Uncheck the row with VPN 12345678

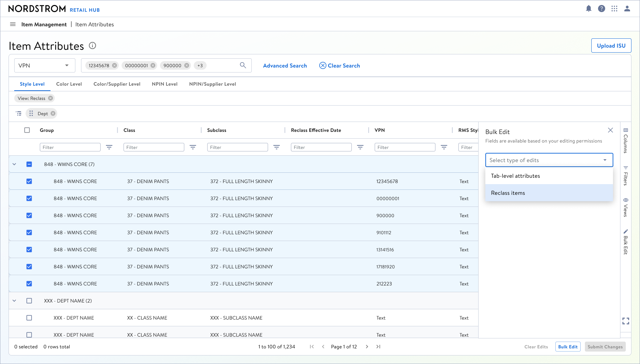click(x=29, y=181)
